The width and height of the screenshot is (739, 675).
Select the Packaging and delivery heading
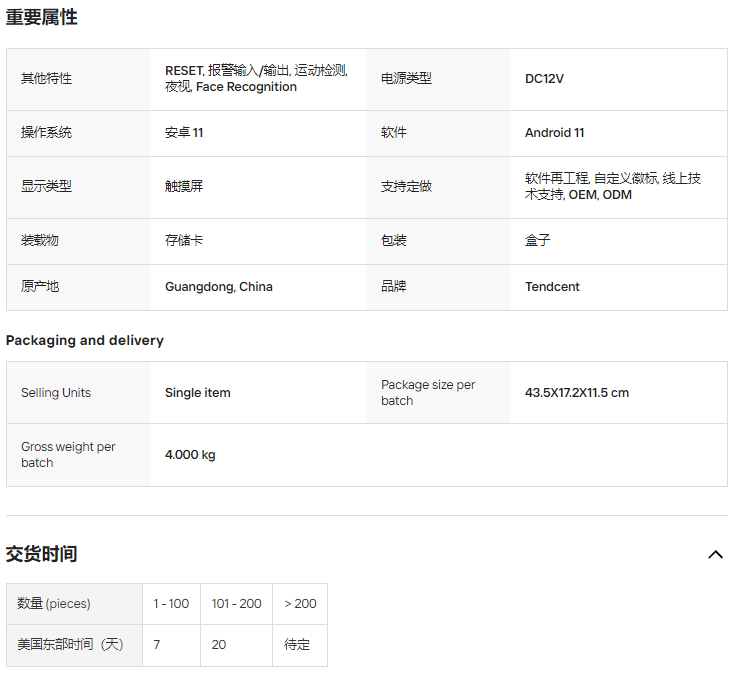85,340
